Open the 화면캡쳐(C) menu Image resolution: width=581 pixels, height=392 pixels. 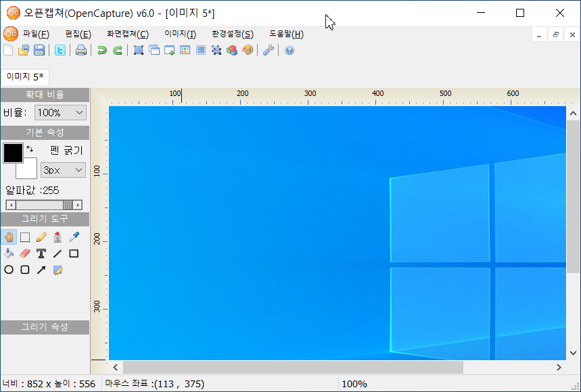pyautogui.click(x=128, y=34)
